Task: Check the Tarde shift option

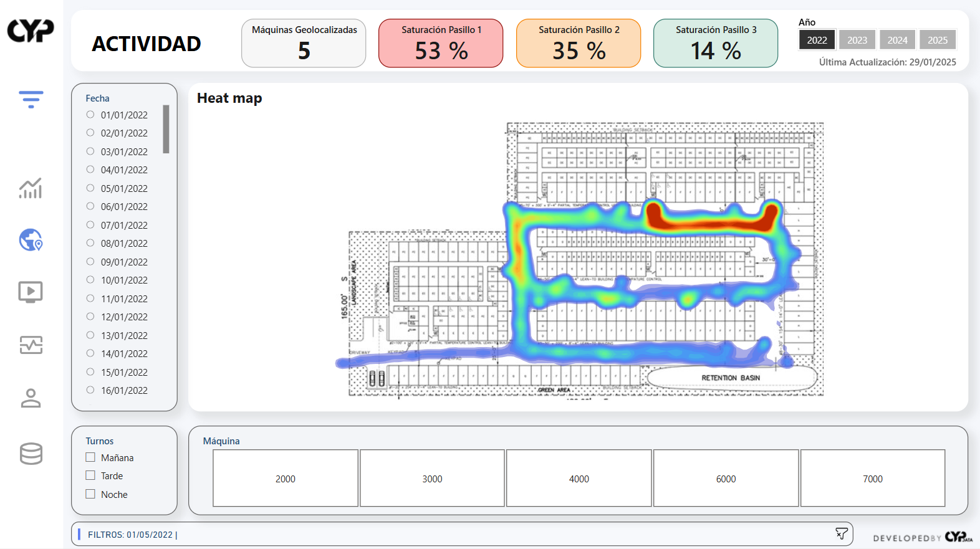Action: (90, 475)
